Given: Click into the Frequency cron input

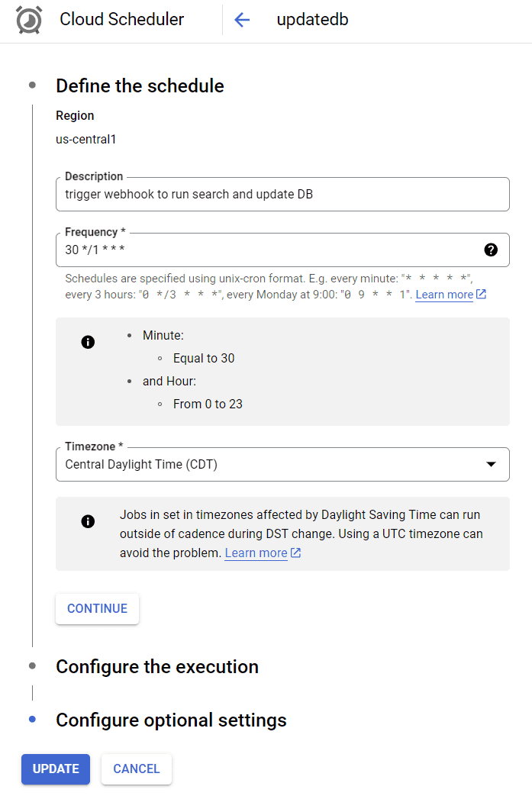Looking at the screenshot, I should click(x=267, y=250).
